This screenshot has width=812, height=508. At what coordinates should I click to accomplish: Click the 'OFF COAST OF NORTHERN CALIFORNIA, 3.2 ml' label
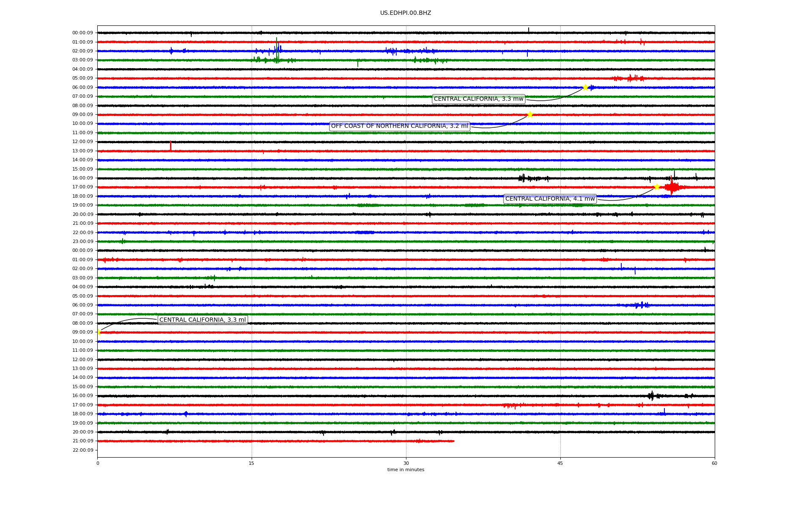(399, 126)
